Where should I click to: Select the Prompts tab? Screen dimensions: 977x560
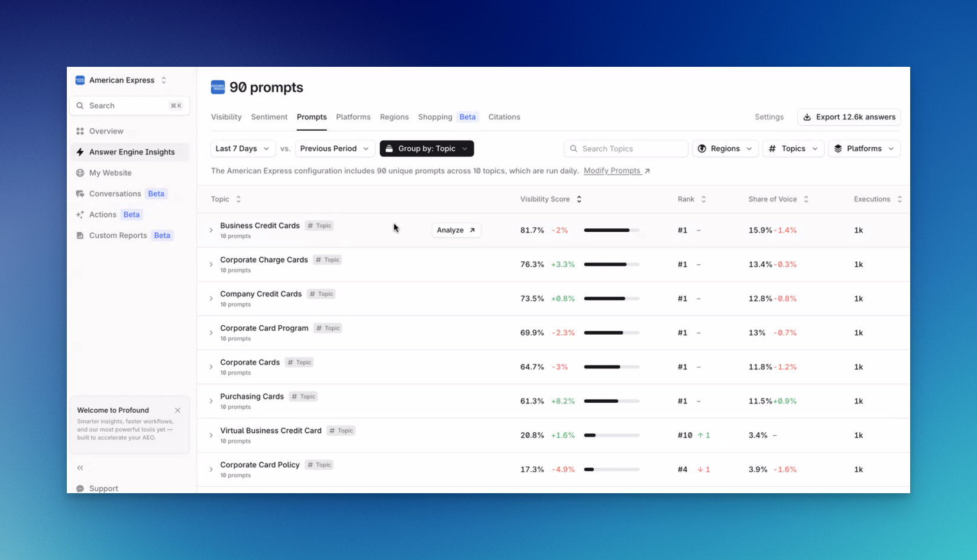(x=312, y=117)
